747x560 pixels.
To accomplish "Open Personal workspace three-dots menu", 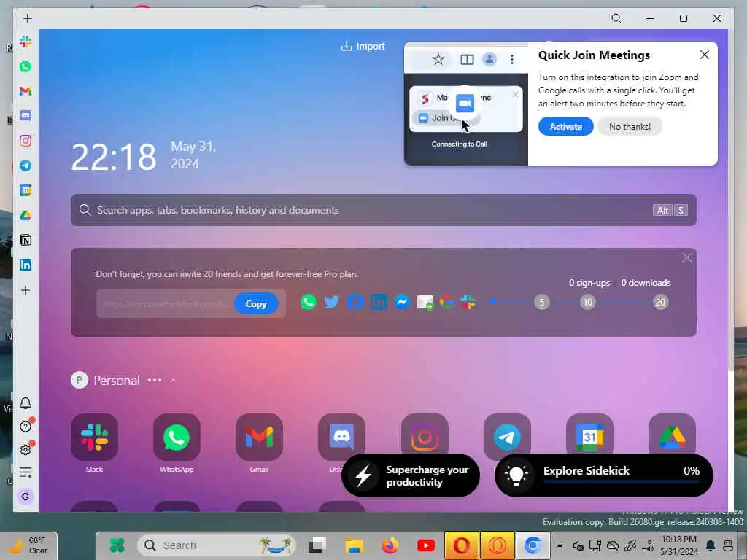I will pyautogui.click(x=155, y=380).
